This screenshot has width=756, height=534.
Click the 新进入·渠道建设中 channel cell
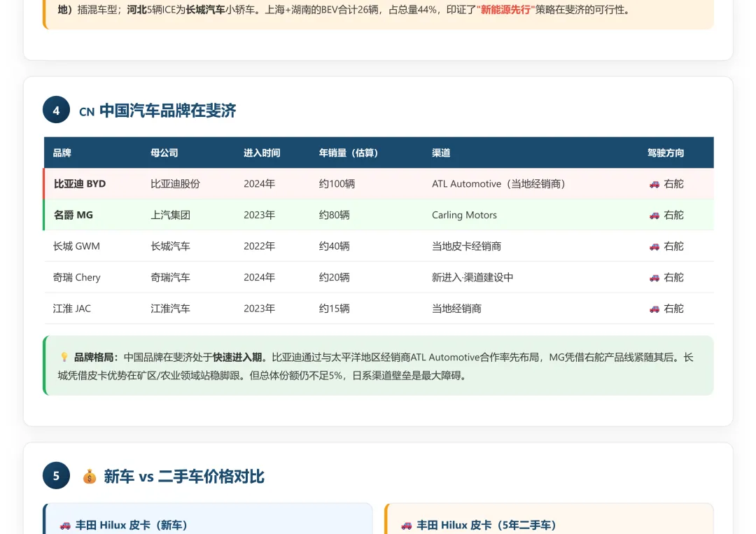pos(472,277)
